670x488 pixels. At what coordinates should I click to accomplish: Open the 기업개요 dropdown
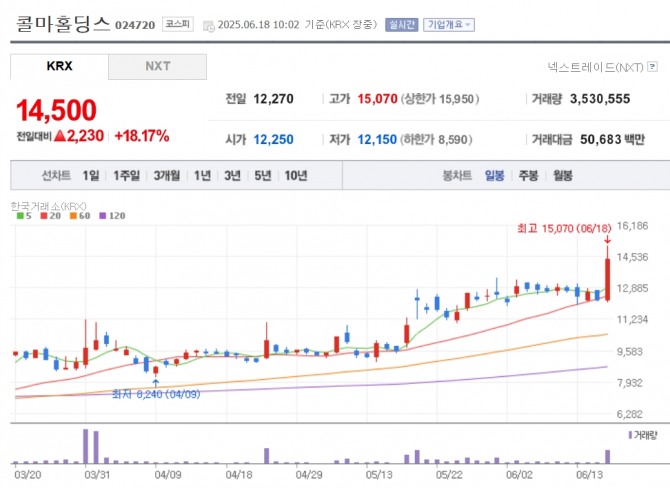[x=449, y=24]
